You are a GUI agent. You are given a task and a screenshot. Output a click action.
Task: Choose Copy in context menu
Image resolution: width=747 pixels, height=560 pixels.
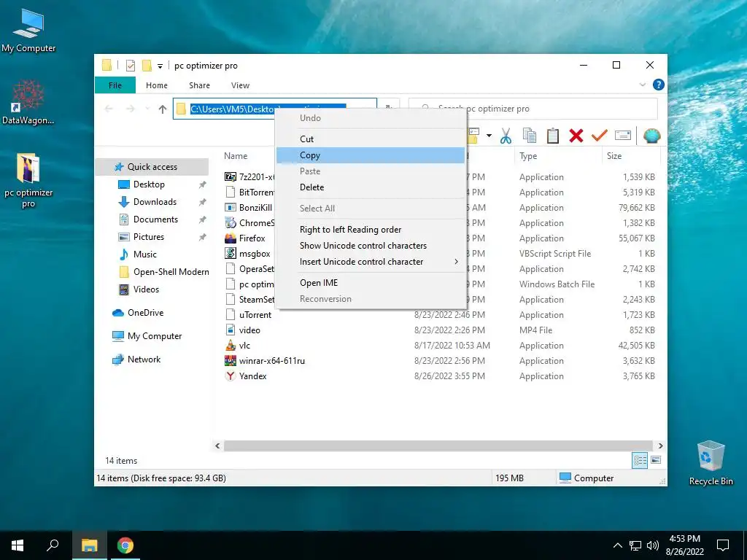[x=370, y=155]
